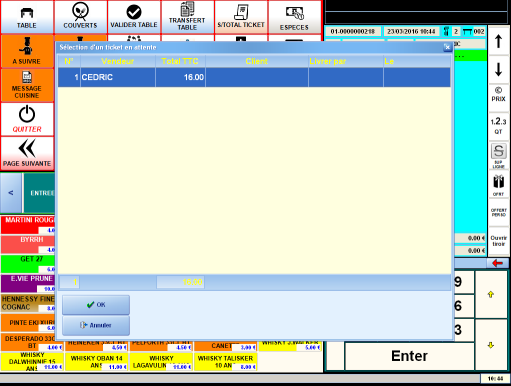Image resolution: width=511 pixels, height=386 pixels.
Task: Select ESPECES cash payment
Action: pos(294,17)
